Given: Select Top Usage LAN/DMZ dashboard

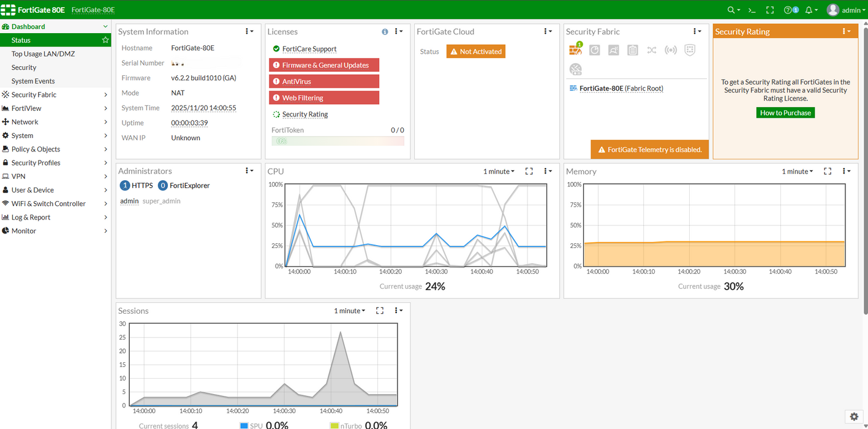Looking at the screenshot, I should [43, 54].
